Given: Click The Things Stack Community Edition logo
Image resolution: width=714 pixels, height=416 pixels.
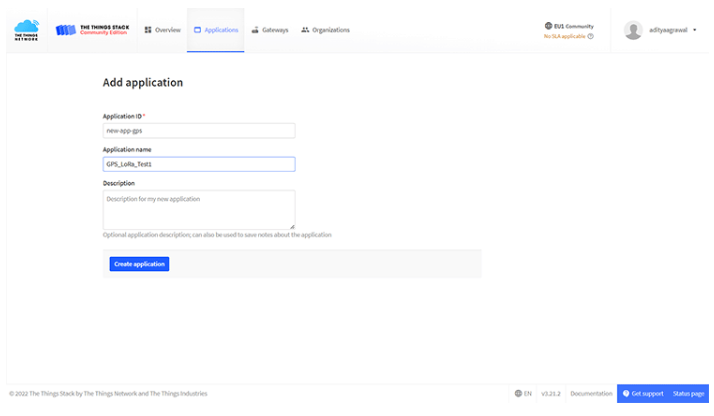Looking at the screenshot, I should 93,30.
